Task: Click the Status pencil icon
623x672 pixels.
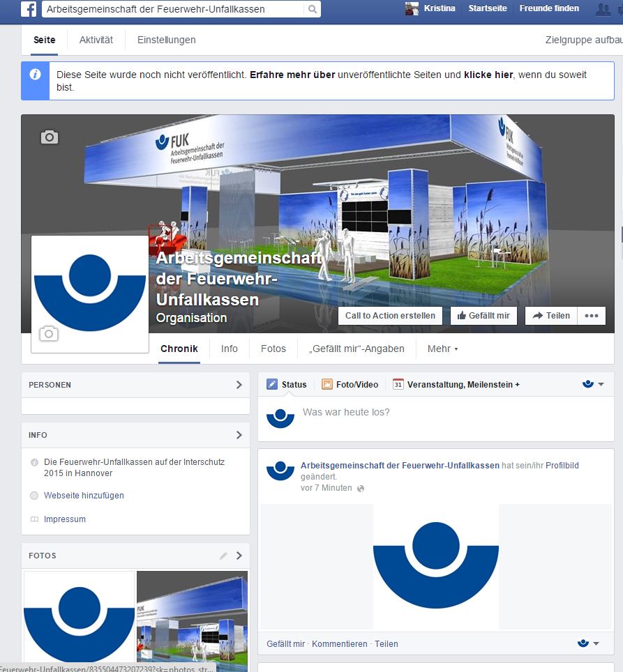Action: 272,384
